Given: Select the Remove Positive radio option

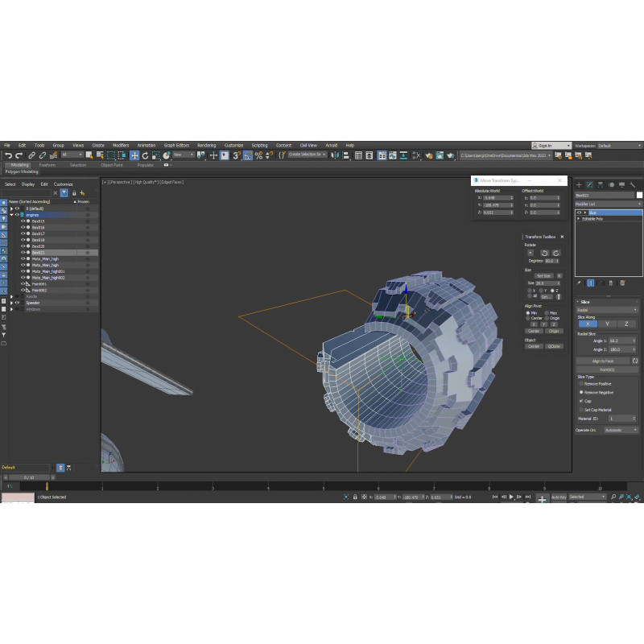Looking at the screenshot, I should click(x=582, y=384).
